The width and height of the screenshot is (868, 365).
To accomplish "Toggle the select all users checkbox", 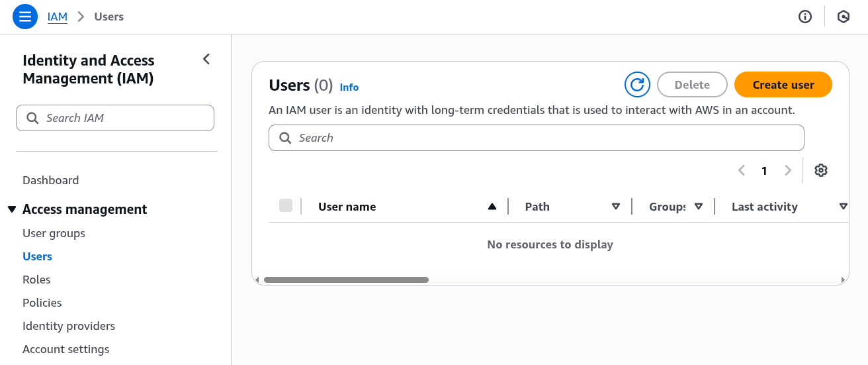I will click(x=286, y=206).
